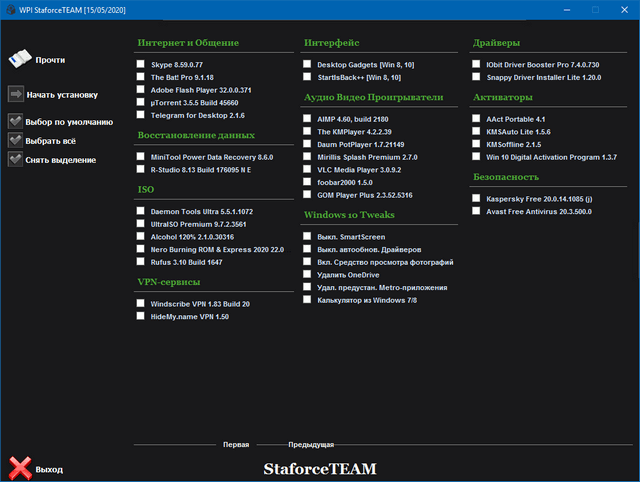The height and width of the screenshot is (482, 640).
Task: Tick StartIsBack++ checkbox
Action: [307, 76]
